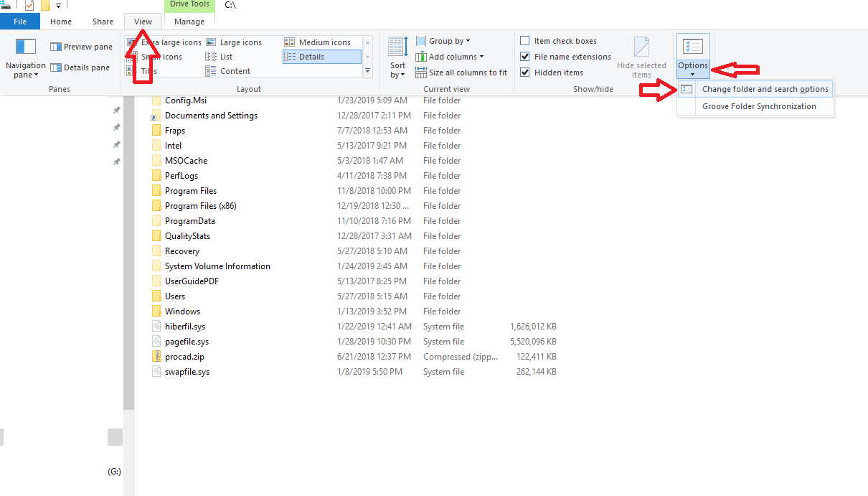
Task: Open the File tab
Action: 20,22
